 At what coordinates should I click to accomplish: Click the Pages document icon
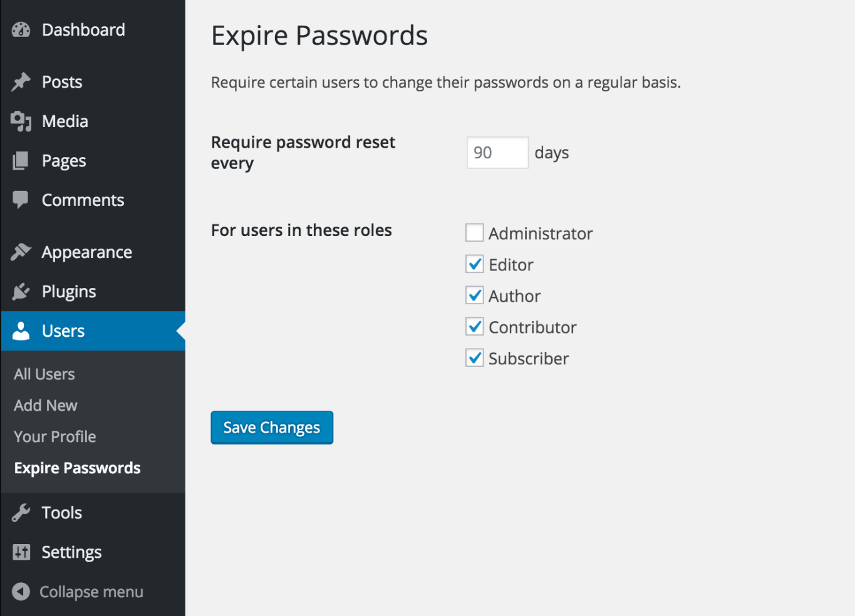21,161
